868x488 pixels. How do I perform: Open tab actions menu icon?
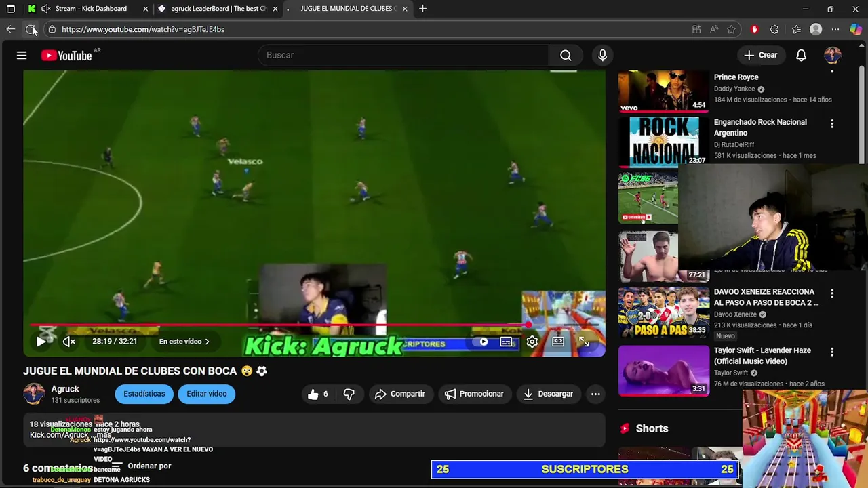coord(10,9)
